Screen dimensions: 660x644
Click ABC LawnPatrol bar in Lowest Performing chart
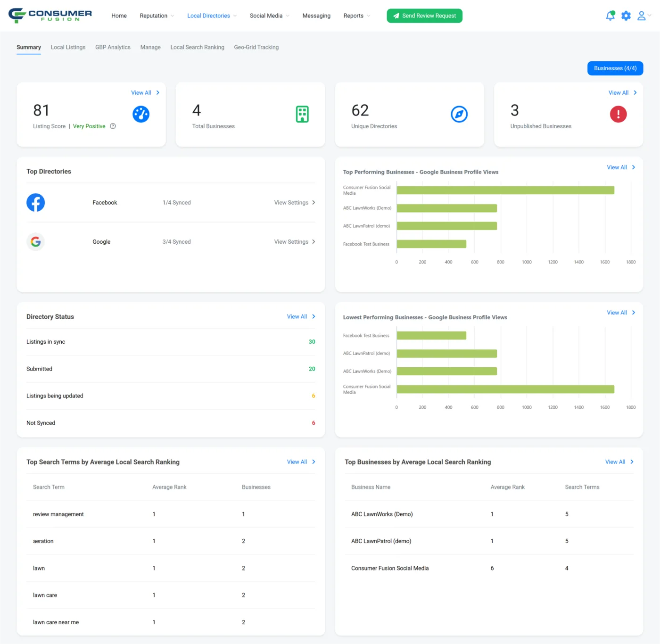[x=447, y=354]
